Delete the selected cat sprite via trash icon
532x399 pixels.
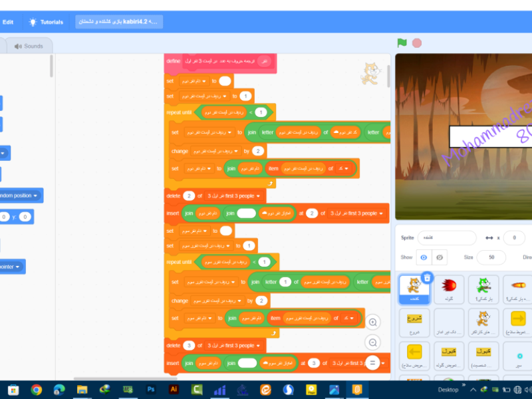click(427, 278)
